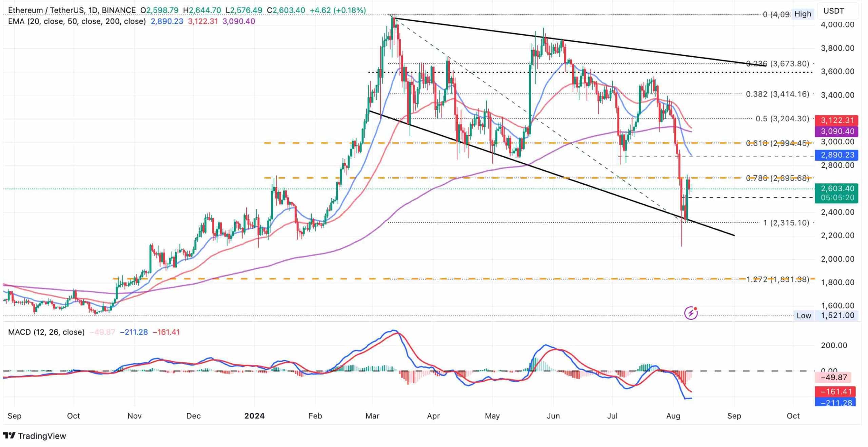The width and height of the screenshot is (868, 447).
Task: Click the 05:05:20 candle countdown timer
Action: coord(837,198)
